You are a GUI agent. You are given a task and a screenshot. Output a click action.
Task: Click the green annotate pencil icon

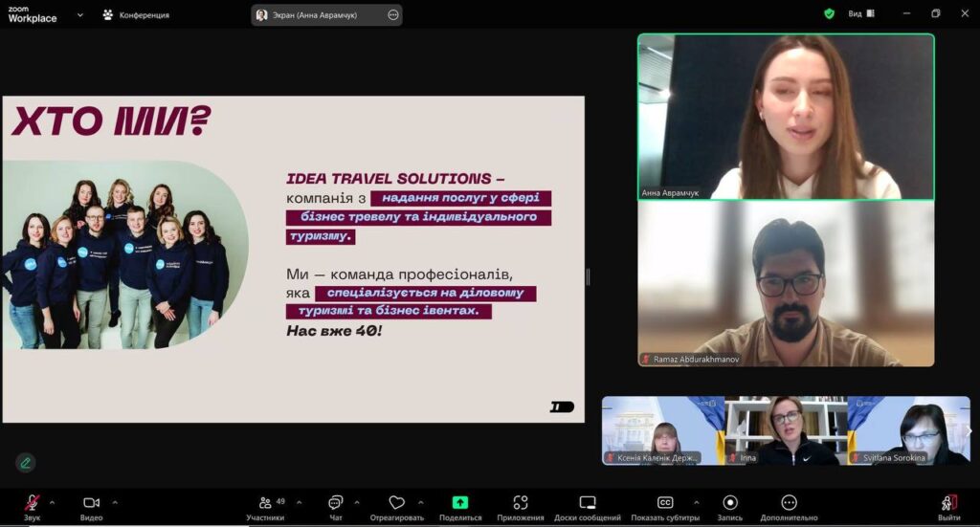coord(26,463)
